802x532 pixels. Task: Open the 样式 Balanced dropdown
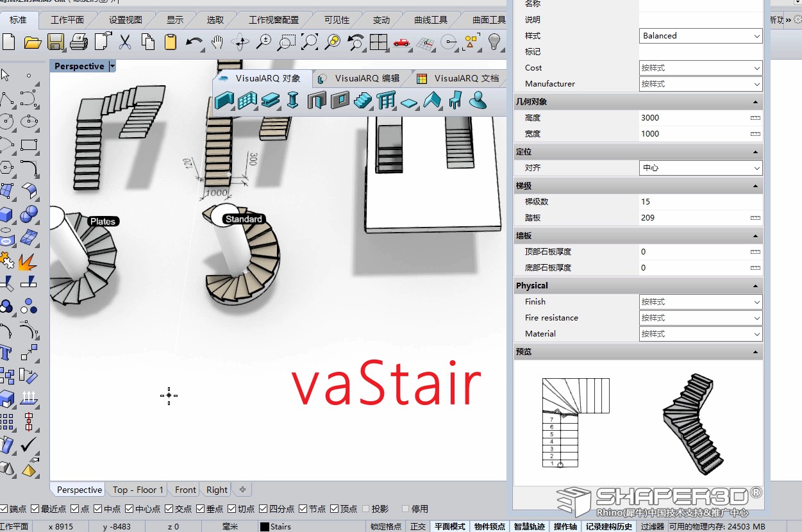pyautogui.click(x=701, y=36)
